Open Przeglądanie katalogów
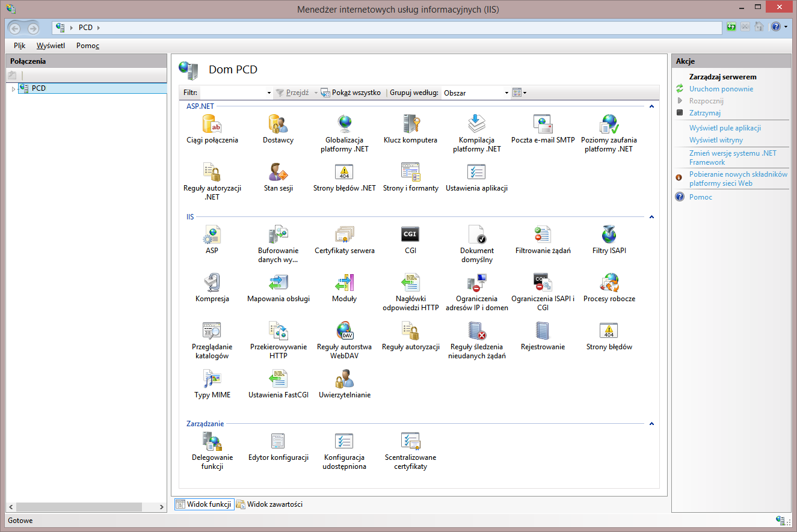The image size is (797, 532). (212, 340)
